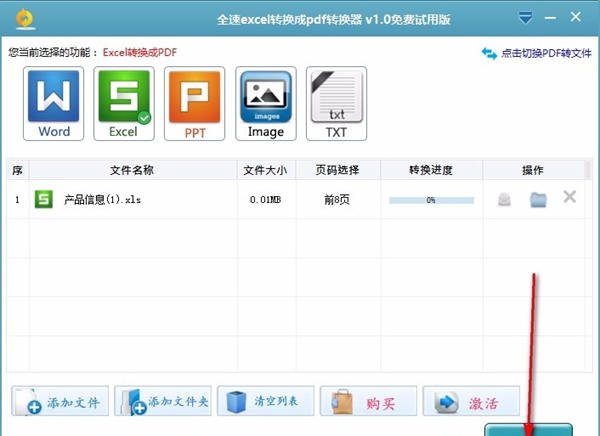Viewport: 600px width, 436px height.
Task: Click the 文件名称 column header
Action: (132, 170)
